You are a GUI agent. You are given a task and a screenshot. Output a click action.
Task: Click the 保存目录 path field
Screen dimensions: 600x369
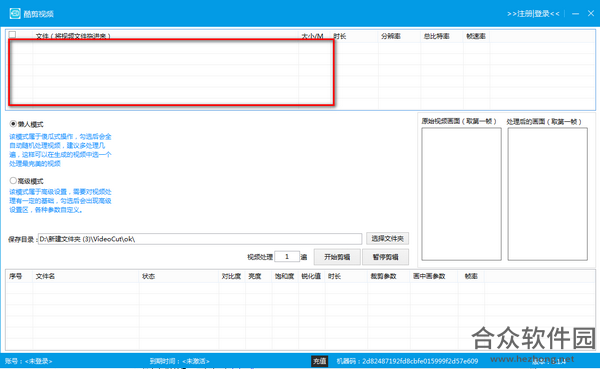[x=200, y=239]
